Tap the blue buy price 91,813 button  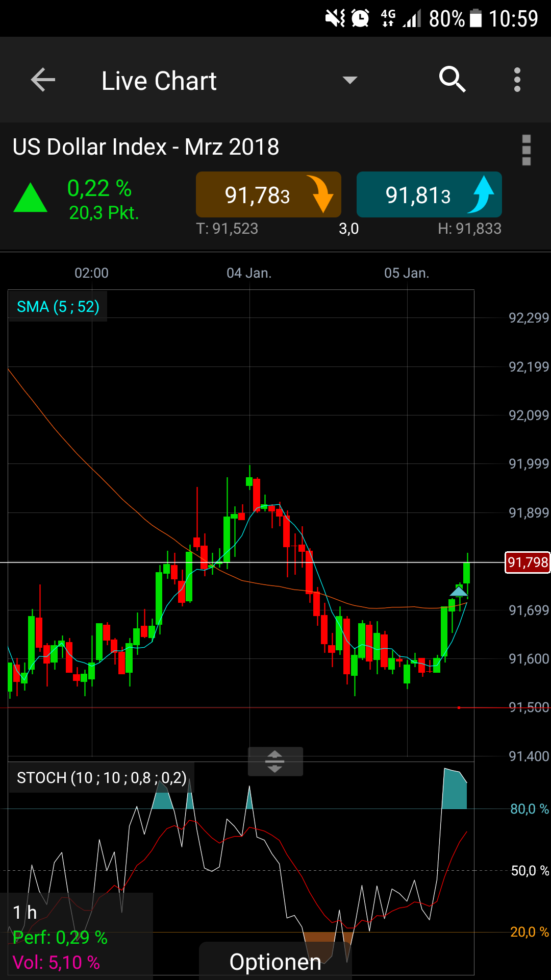point(429,194)
